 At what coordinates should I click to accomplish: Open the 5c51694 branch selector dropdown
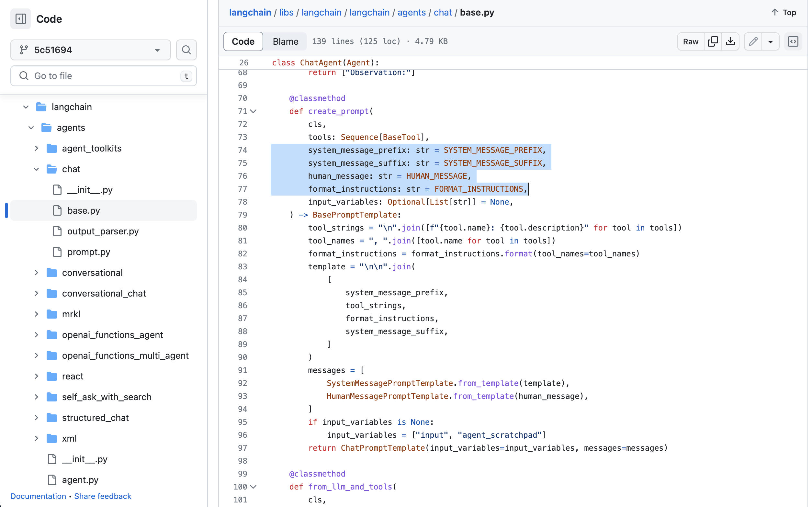(90, 50)
